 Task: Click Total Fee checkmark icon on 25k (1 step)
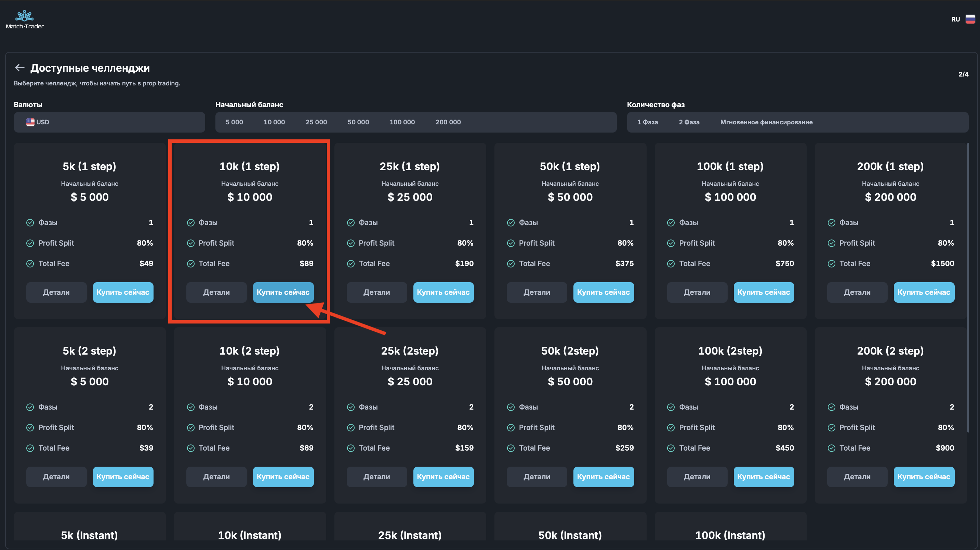click(350, 264)
